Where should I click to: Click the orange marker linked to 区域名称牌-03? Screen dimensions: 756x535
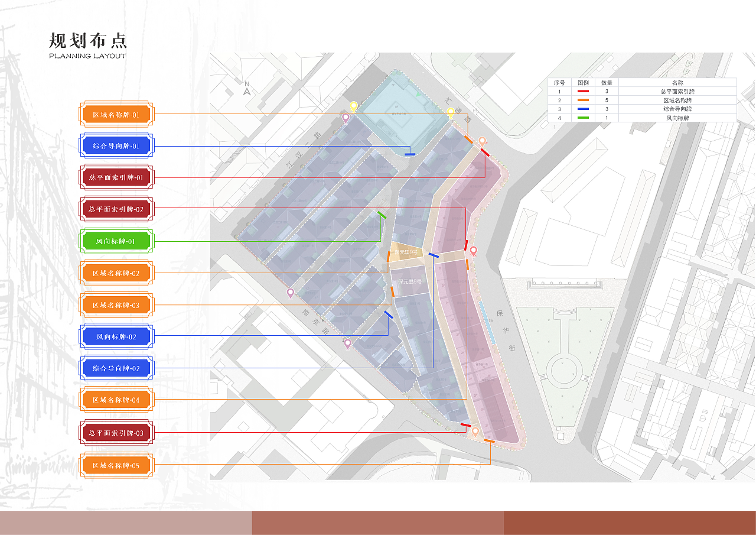[392, 291]
